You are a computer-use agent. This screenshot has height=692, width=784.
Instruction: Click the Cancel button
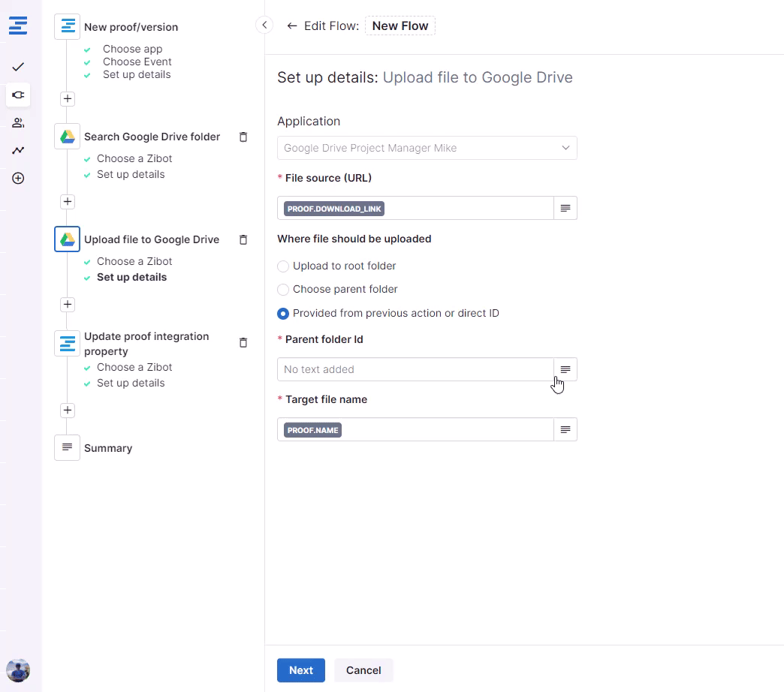pos(363,670)
